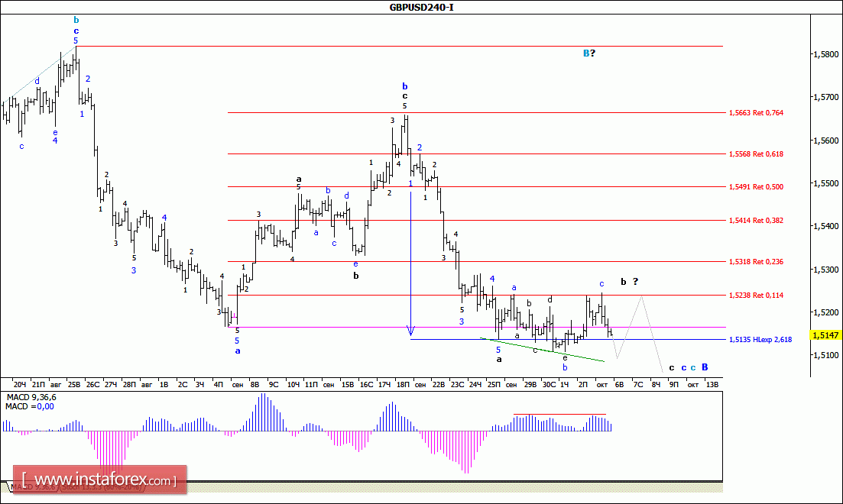This screenshot has height=504, width=843.
Task: Select the green descending trendline
Action: [542, 350]
